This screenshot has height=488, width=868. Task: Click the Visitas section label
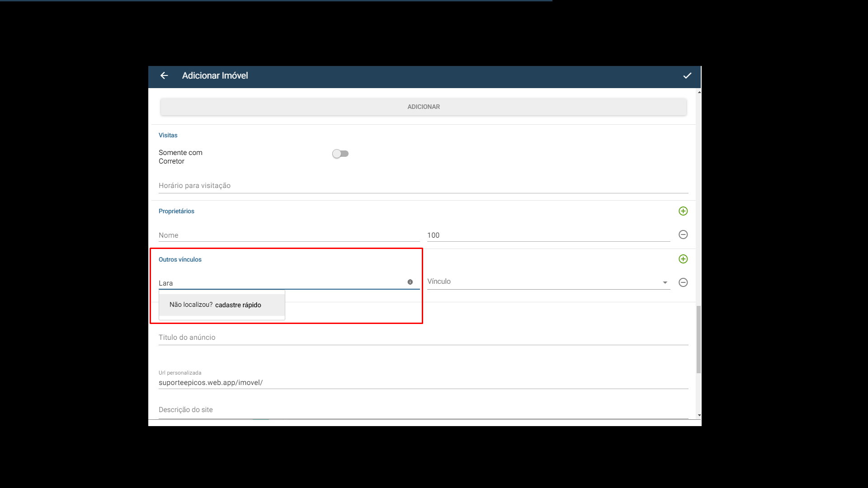(x=168, y=135)
